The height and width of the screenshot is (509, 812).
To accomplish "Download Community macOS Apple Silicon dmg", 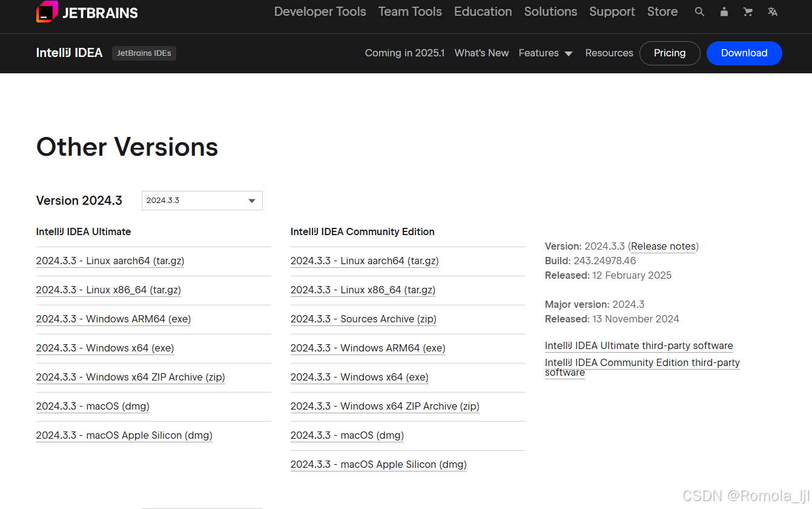I will click(378, 465).
